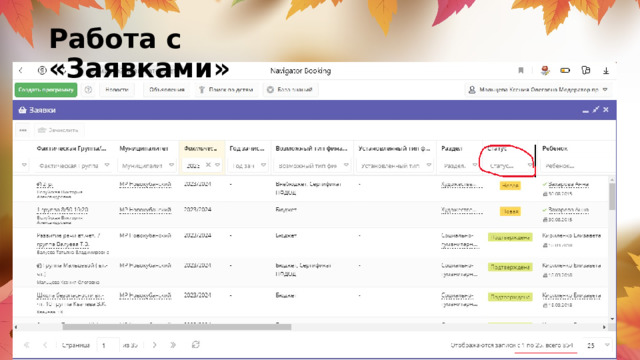Click the circular icon beside the back arrow
Screen dimensions: 640x360
click(x=42, y=71)
